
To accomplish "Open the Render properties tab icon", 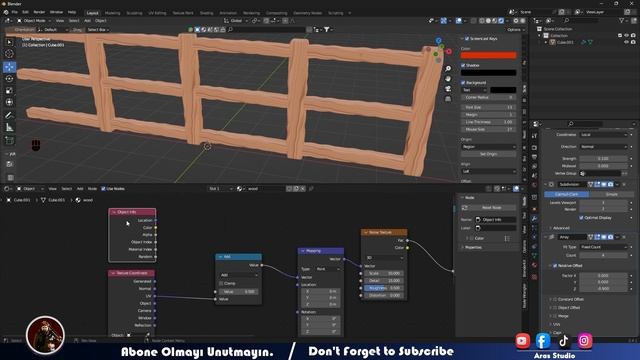I will (x=534, y=147).
